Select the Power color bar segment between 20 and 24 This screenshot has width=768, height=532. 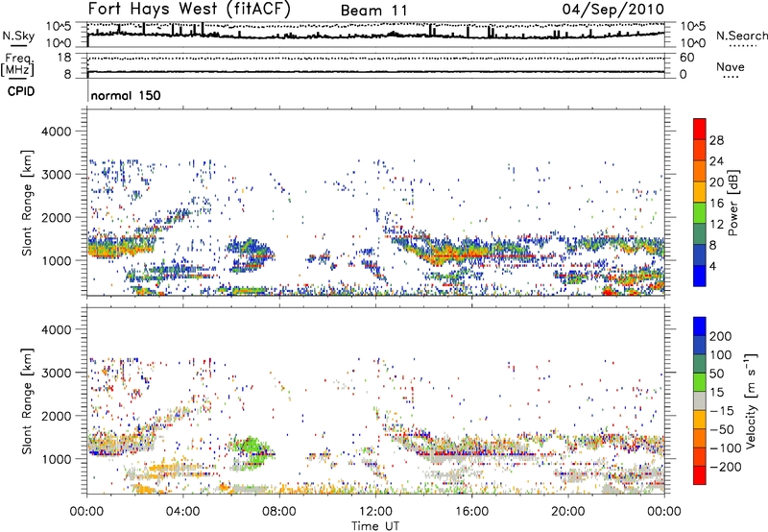tap(700, 171)
